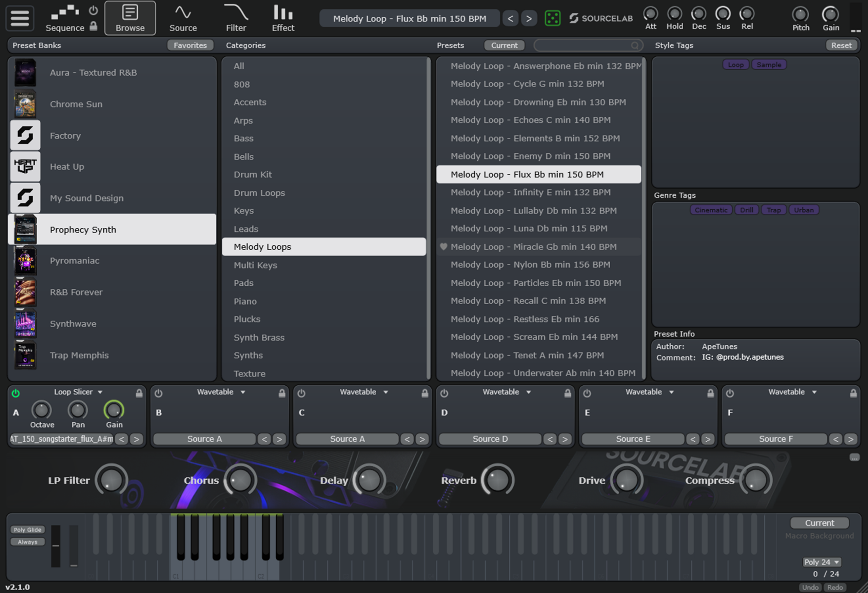Click the green randomize dice icon
The width and height of the screenshot is (868, 593).
[x=552, y=18]
